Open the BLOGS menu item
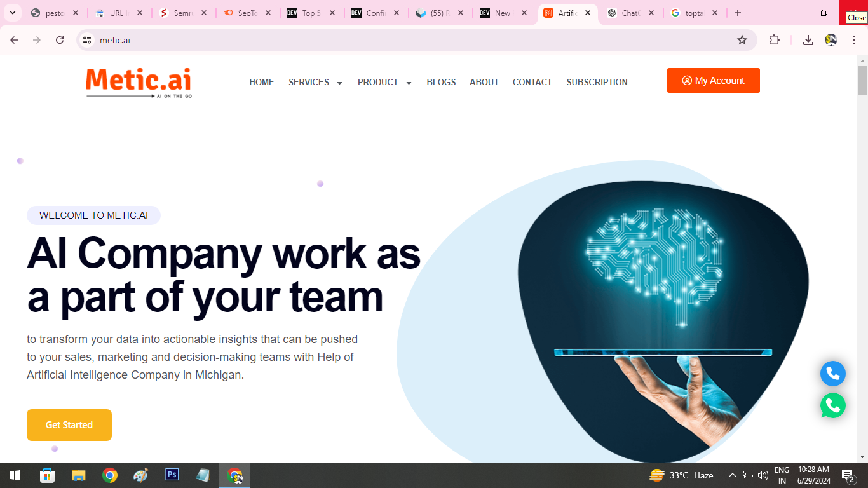Image resolution: width=868 pixels, height=488 pixels. 442,82
